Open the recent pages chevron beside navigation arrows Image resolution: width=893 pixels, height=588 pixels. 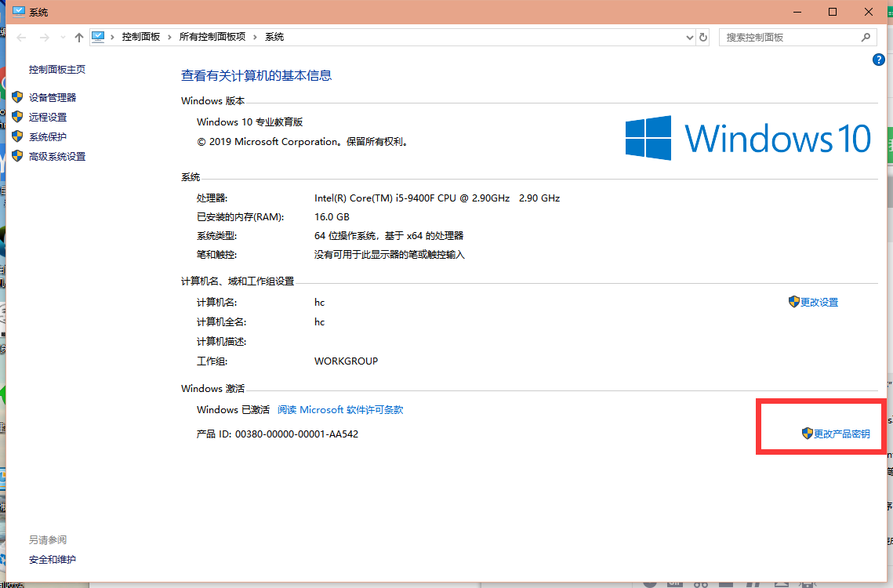click(x=62, y=36)
